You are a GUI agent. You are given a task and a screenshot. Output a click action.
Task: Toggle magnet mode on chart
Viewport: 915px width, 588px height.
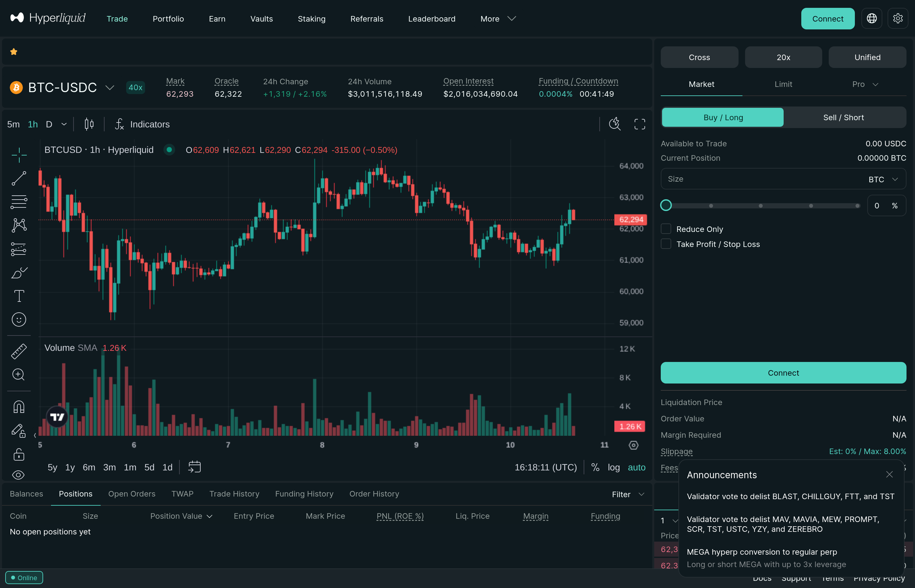pyautogui.click(x=19, y=407)
